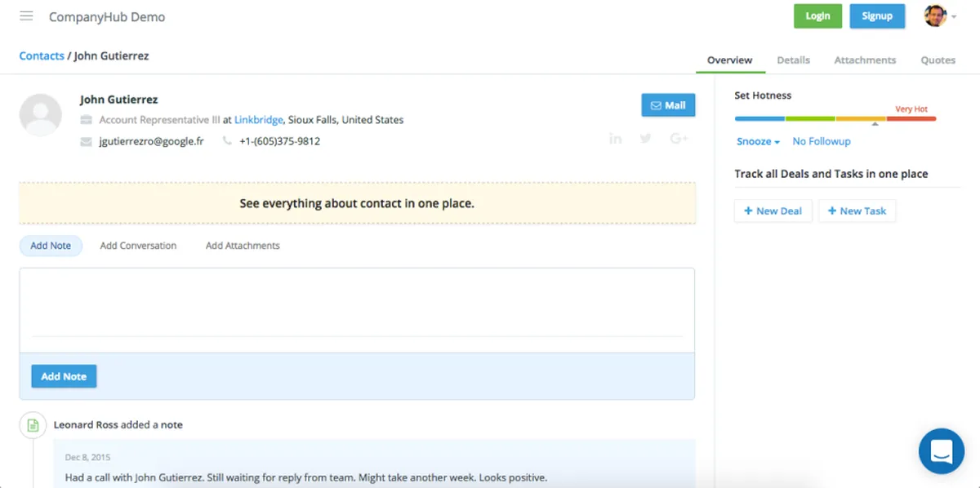
Task: Click the LinkedIn icon for John Gutierrez
Action: (x=616, y=139)
